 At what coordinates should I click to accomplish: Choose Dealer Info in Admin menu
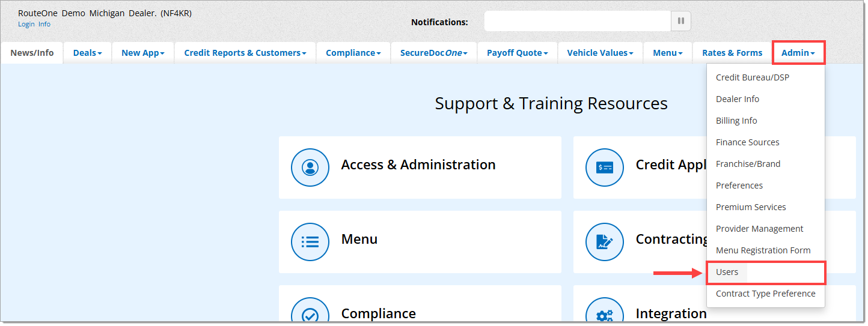click(737, 99)
